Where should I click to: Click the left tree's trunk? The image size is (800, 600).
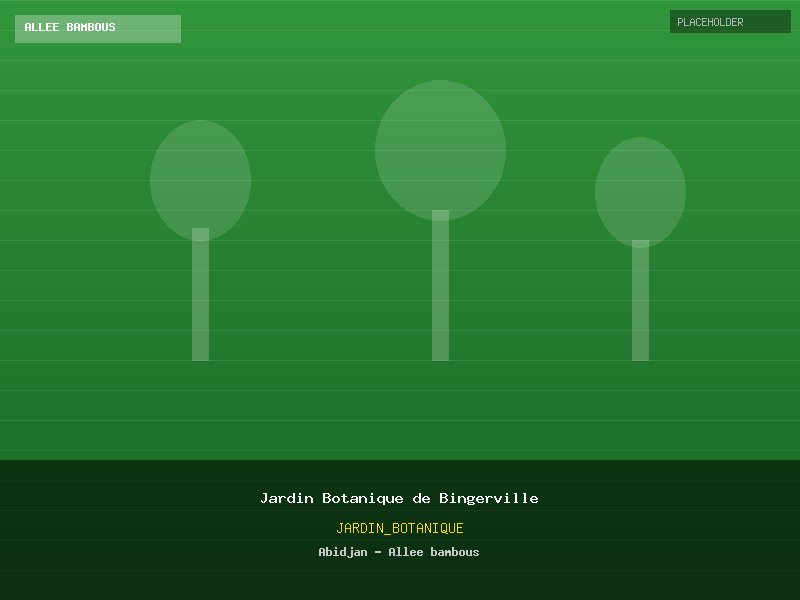(x=200, y=300)
